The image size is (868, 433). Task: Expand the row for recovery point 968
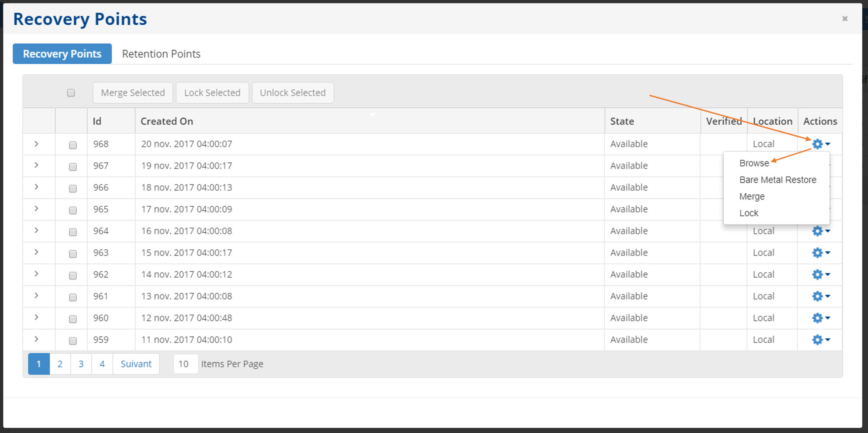[x=36, y=144]
